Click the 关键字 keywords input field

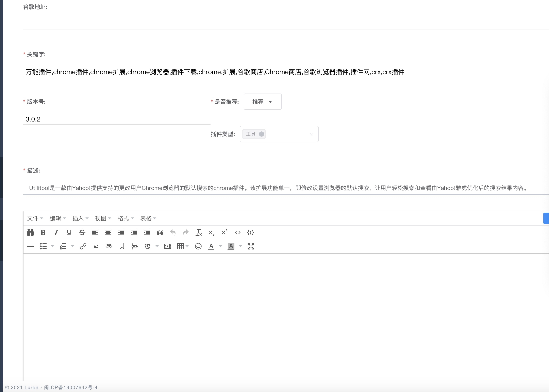[x=286, y=72]
